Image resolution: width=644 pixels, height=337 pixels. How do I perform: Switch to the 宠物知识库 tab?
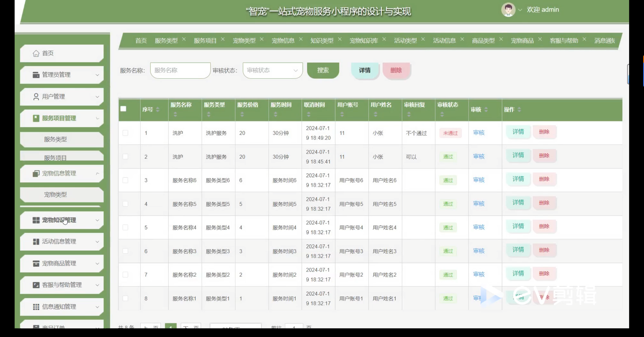(x=364, y=40)
